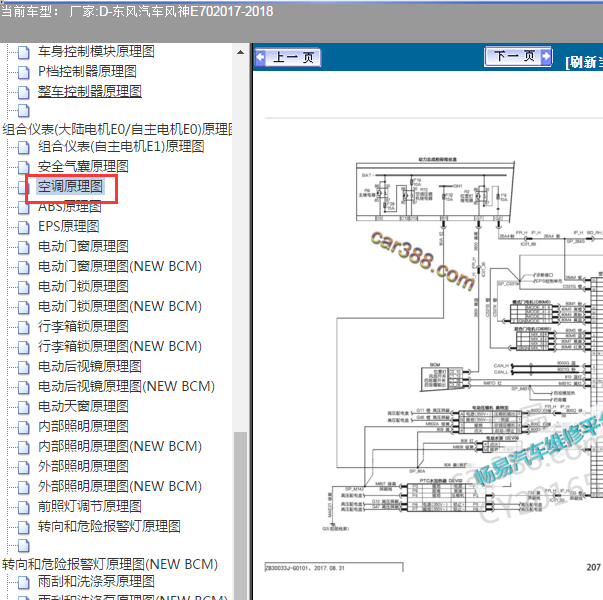Click page icon above 转向和危险报警灯原理图(NEW BCM) text
This screenshot has height=600, width=603.
coord(23,546)
